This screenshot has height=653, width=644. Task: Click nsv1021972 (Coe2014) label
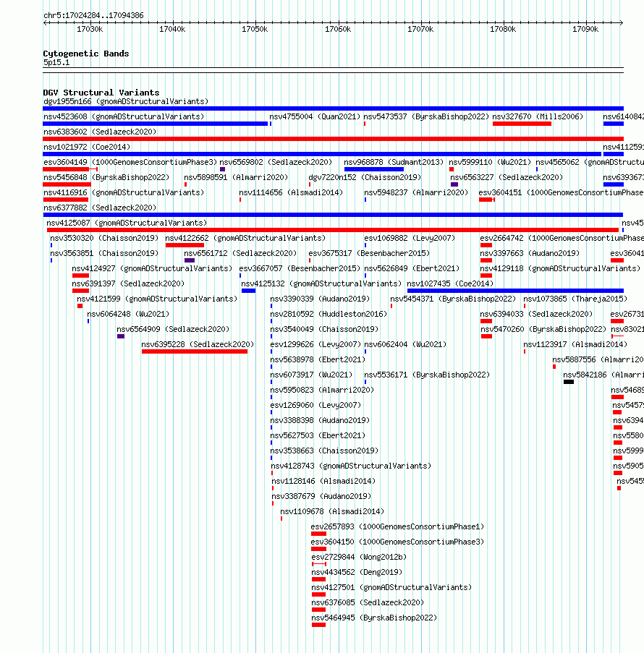(87, 147)
